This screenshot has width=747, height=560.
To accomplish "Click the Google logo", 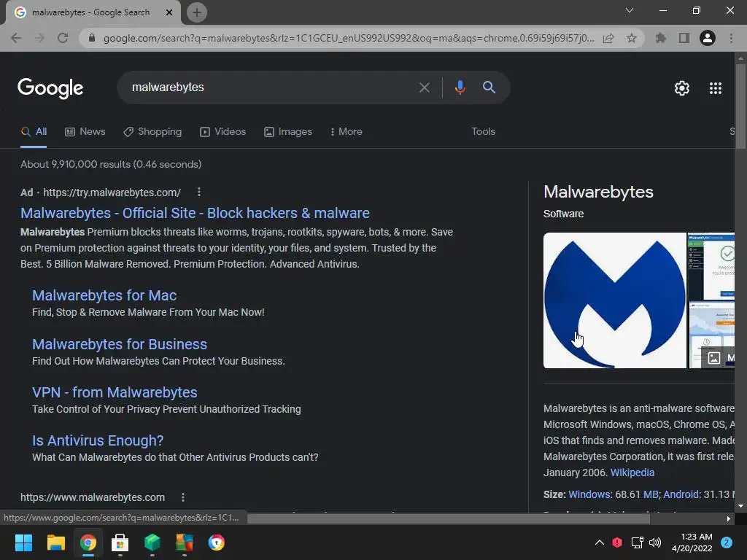I will coord(50,88).
